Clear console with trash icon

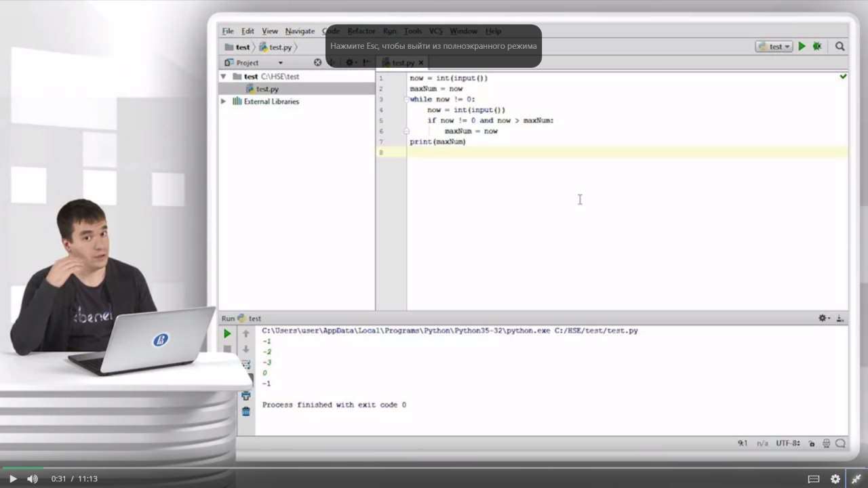(245, 411)
